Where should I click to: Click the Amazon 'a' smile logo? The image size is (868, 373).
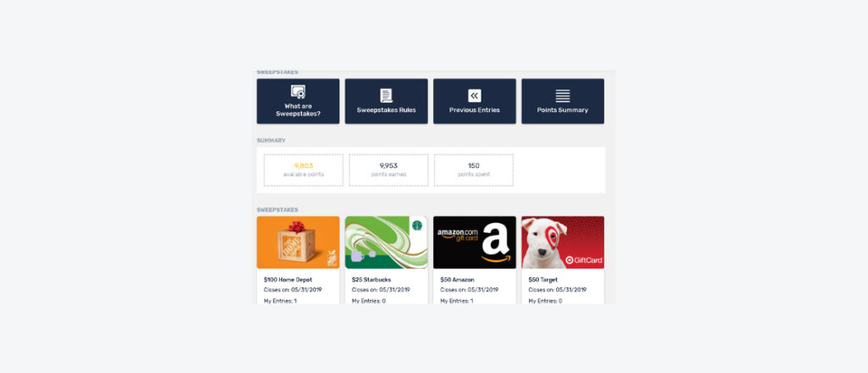pyautogui.click(x=496, y=243)
